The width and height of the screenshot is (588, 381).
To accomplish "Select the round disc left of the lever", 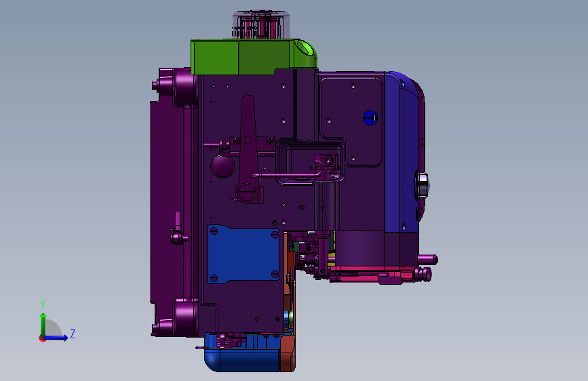I will coord(222,165).
